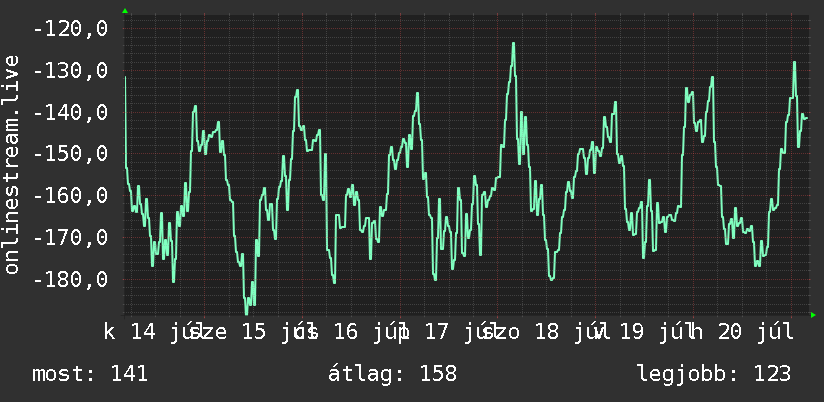824x402 pixels.
Task: Click the '15' date label on X axis
Action: pyautogui.click(x=254, y=332)
